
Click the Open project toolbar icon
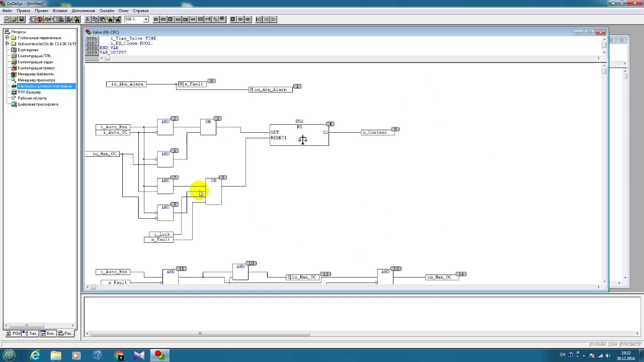[14, 19]
